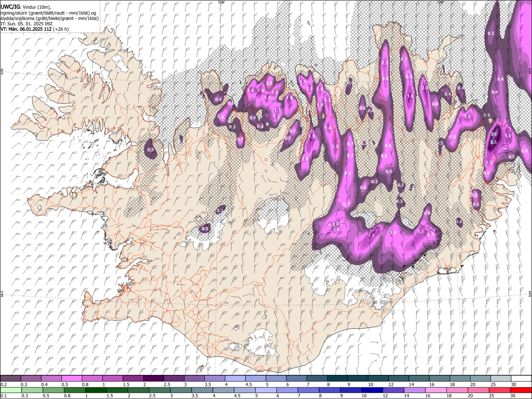Image resolution: width=532 pixels, height=399 pixels.
Task: Click the '3.6' precipitation value on the map
Action: click(x=494, y=134)
